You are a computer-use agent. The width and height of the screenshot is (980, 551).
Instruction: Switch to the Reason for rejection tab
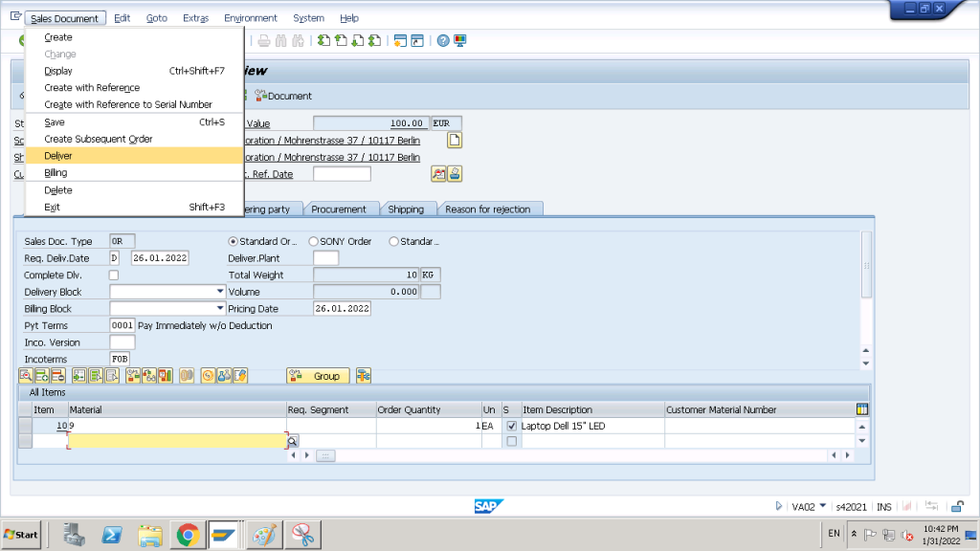487,209
